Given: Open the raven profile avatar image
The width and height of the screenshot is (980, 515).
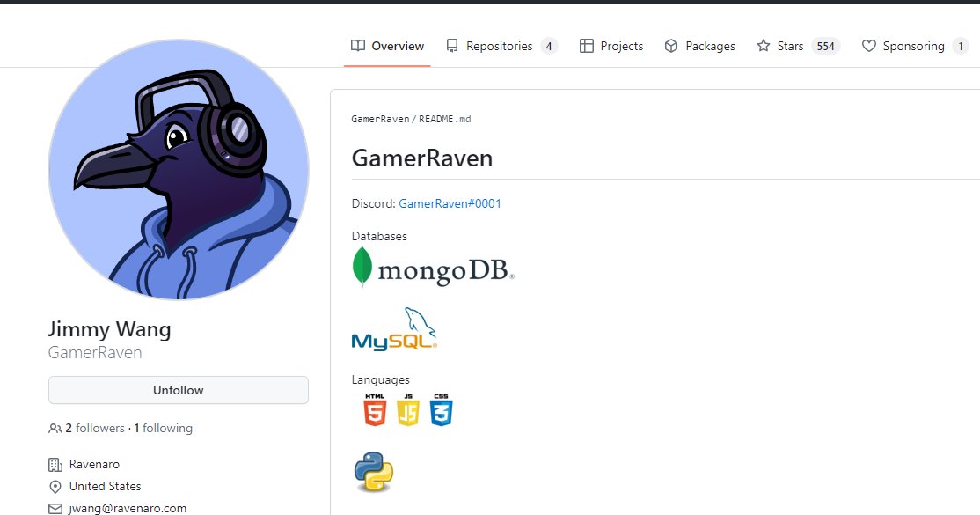Looking at the screenshot, I should point(179,170).
